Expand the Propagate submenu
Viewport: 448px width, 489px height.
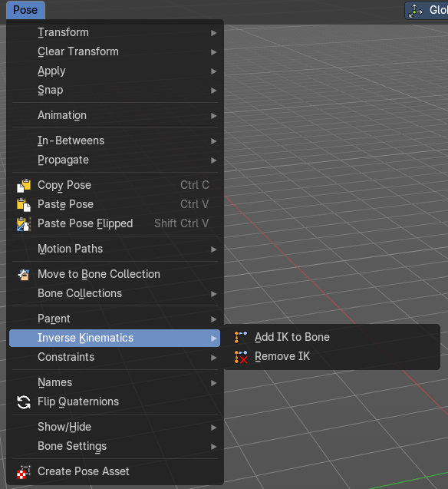114,160
